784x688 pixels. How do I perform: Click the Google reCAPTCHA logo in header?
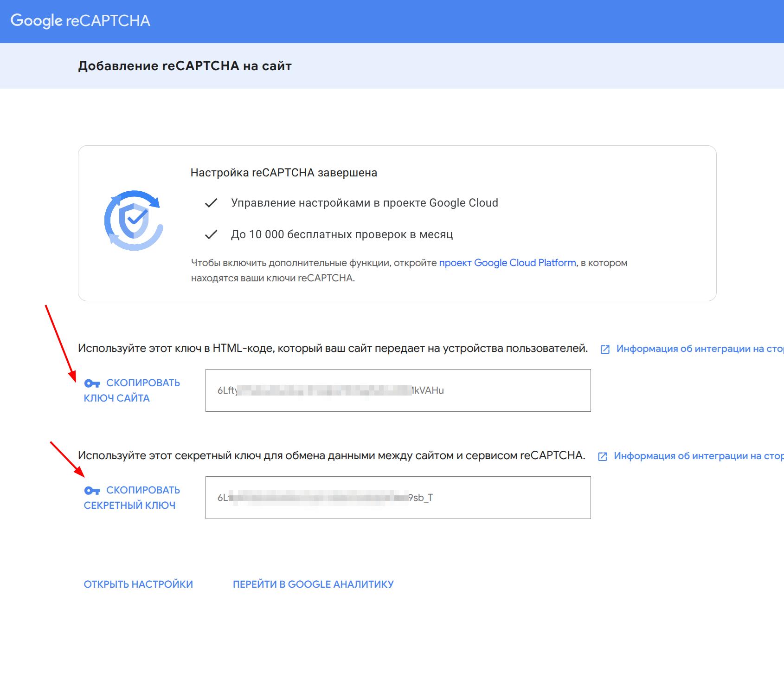tap(80, 21)
